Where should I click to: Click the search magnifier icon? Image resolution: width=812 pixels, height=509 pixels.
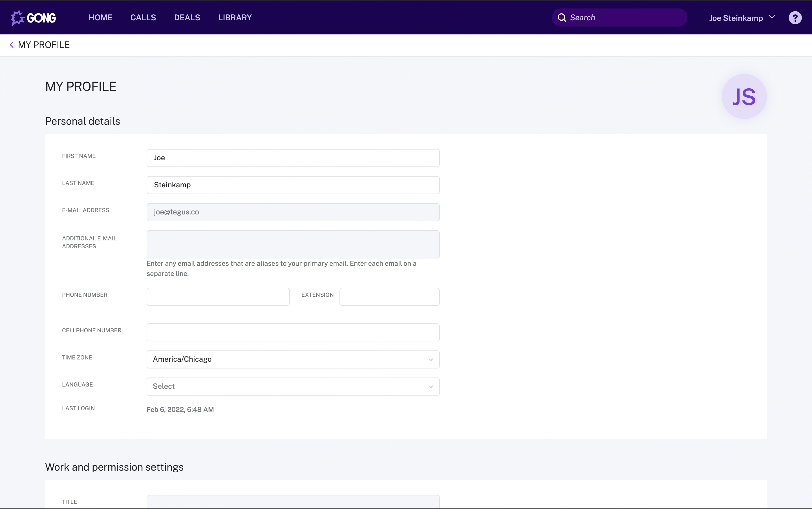[x=562, y=17]
